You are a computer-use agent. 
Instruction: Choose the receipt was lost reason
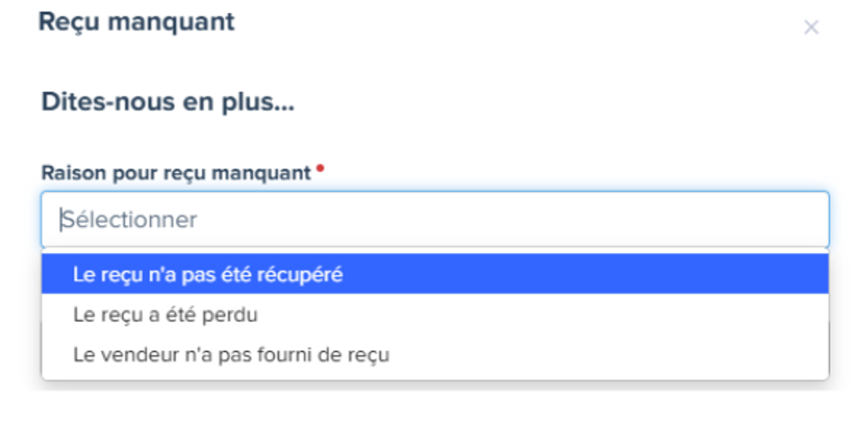[165, 315]
